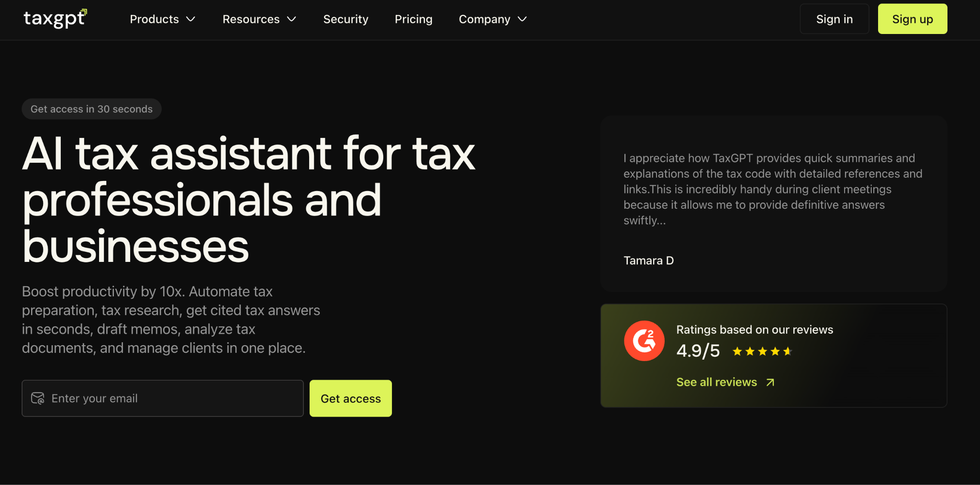Expand the Company dropdown chevron
980x485 pixels.
pyautogui.click(x=522, y=19)
